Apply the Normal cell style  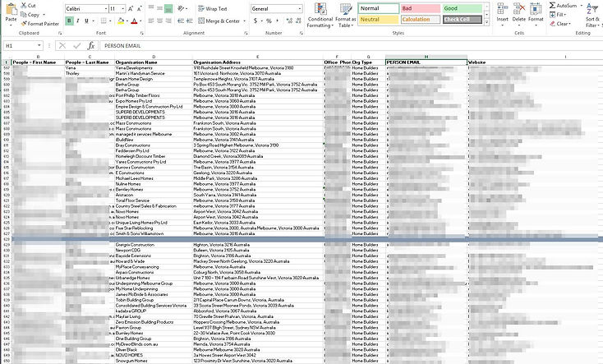(379, 8)
